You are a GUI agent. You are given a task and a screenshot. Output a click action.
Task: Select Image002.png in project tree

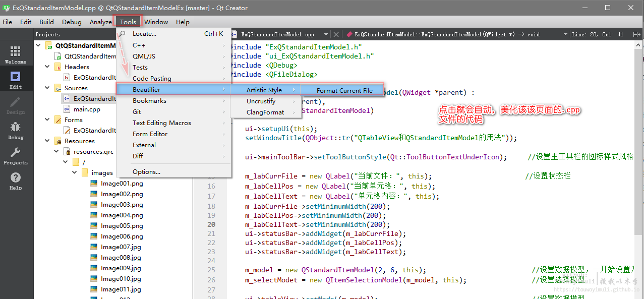coord(122,194)
